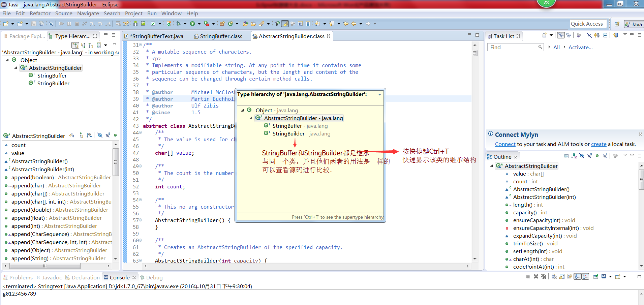Start debugging with the bug icon

pos(179,24)
